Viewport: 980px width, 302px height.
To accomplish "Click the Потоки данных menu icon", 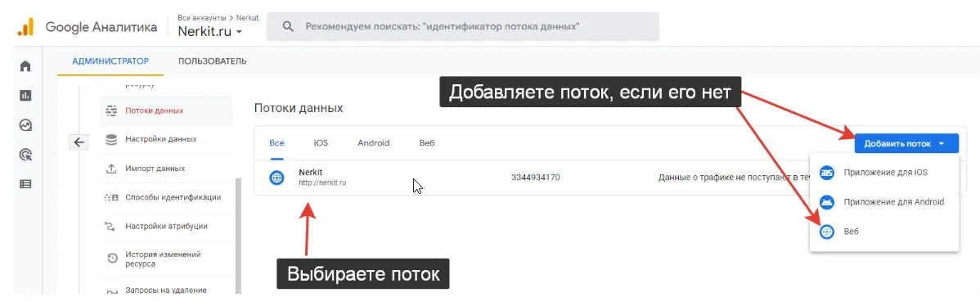I will tap(112, 110).
